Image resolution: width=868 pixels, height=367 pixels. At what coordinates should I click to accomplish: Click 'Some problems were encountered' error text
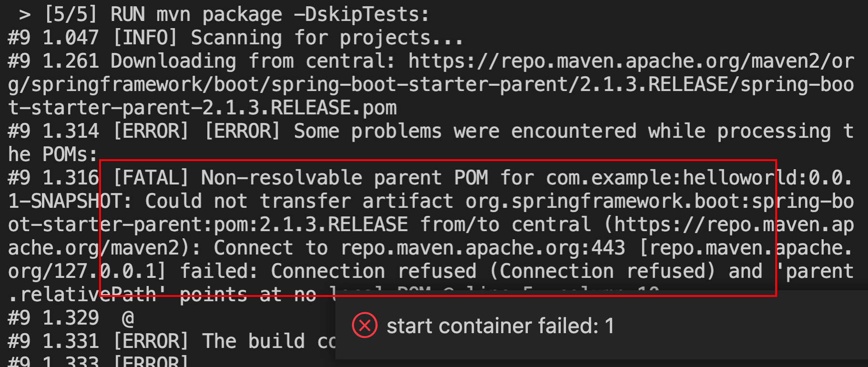465,131
